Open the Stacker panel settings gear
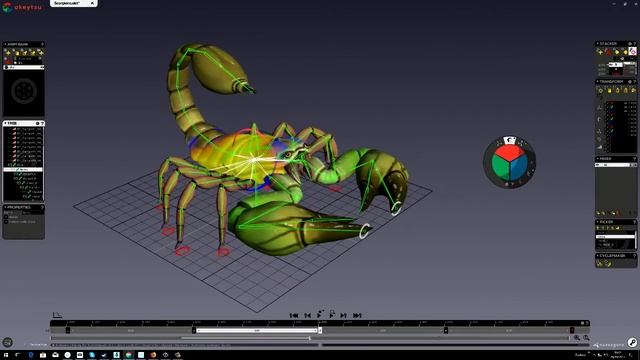The image size is (640, 360). click(x=630, y=44)
